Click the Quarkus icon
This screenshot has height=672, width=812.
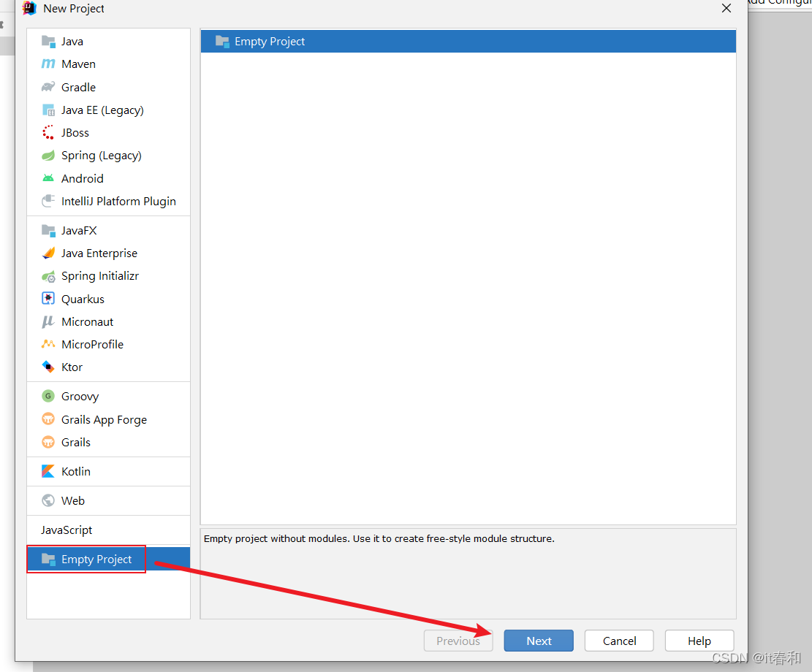click(48, 299)
